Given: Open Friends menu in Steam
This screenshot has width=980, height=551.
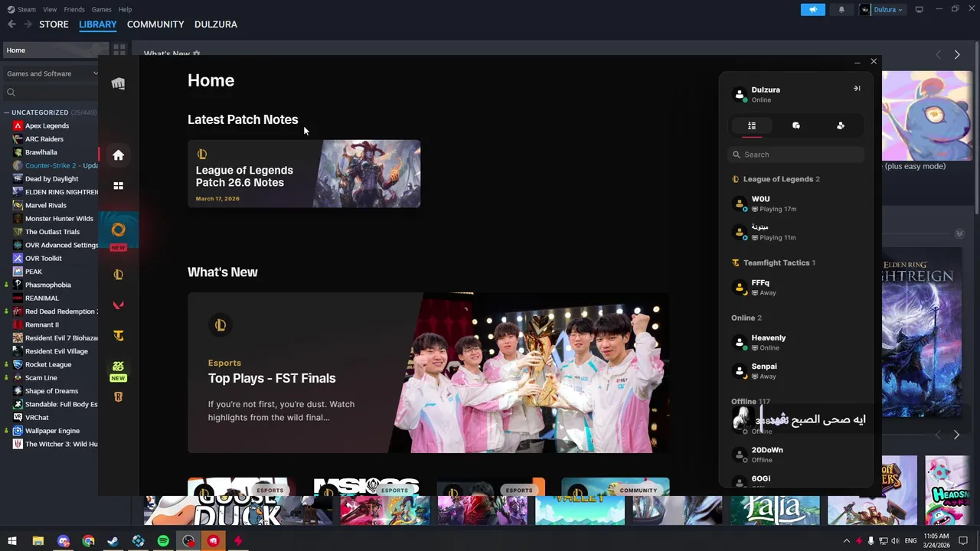Looking at the screenshot, I should (74, 9).
